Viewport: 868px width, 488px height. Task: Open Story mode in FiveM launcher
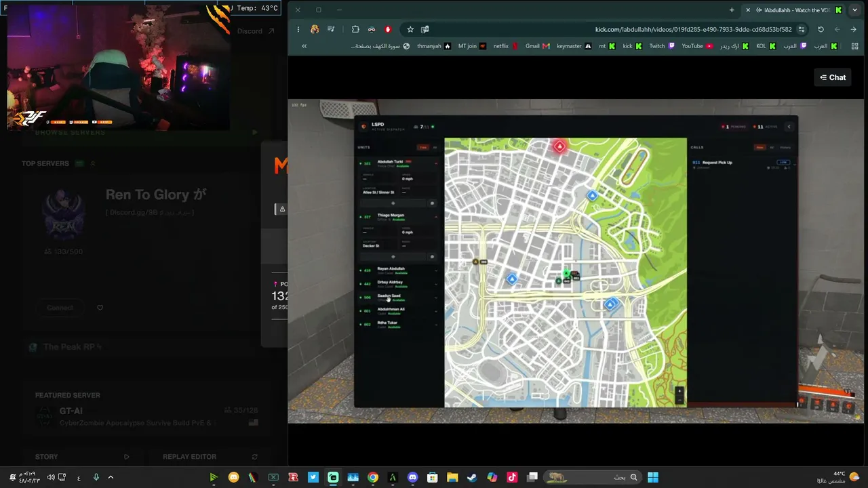click(x=81, y=457)
